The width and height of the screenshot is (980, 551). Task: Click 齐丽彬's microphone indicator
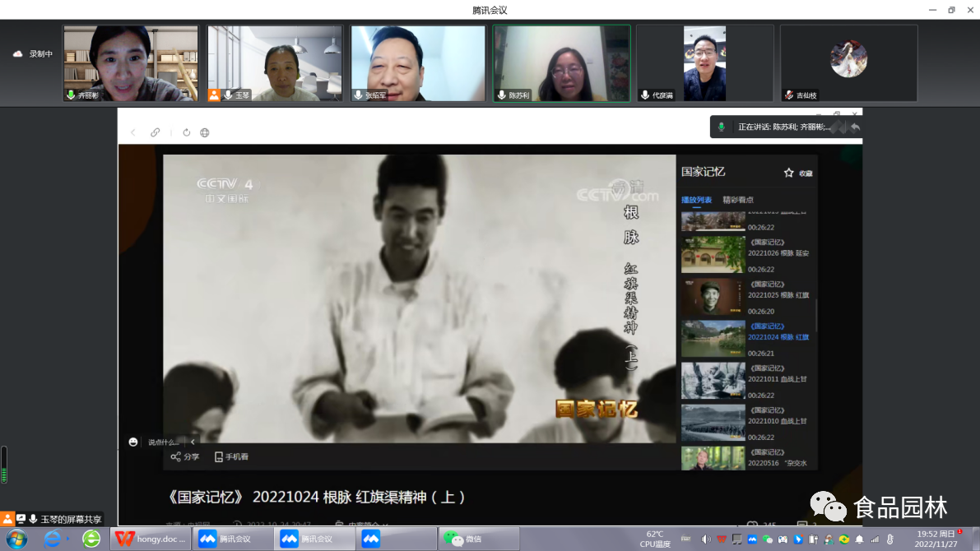coord(71,95)
